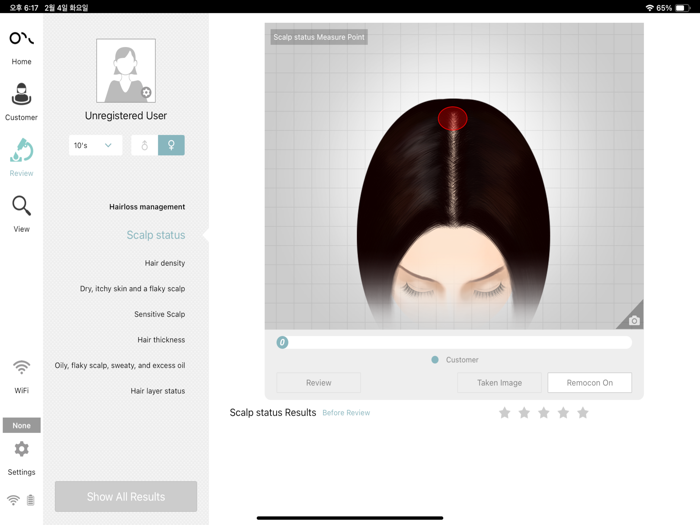Tap the status bar battery icon
Viewport: 700px width, 525px height.
point(683,8)
